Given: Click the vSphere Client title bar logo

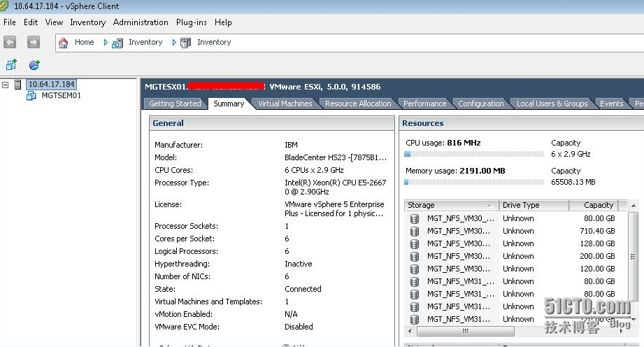Looking at the screenshot, I should click(x=3, y=6).
